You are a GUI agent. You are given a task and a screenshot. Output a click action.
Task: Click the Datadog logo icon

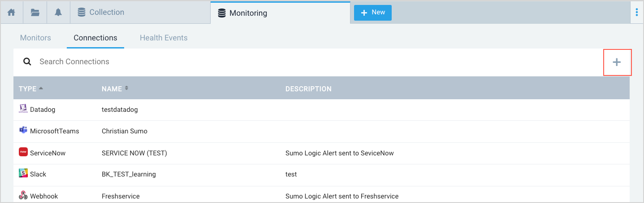[23, 109]
